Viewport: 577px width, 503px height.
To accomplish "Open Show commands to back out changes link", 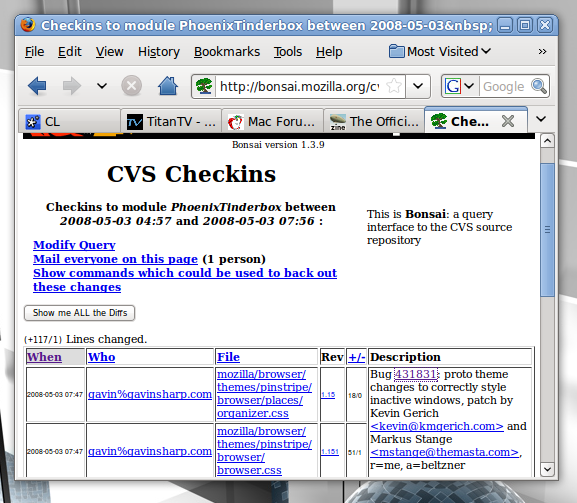I will 185,280.
